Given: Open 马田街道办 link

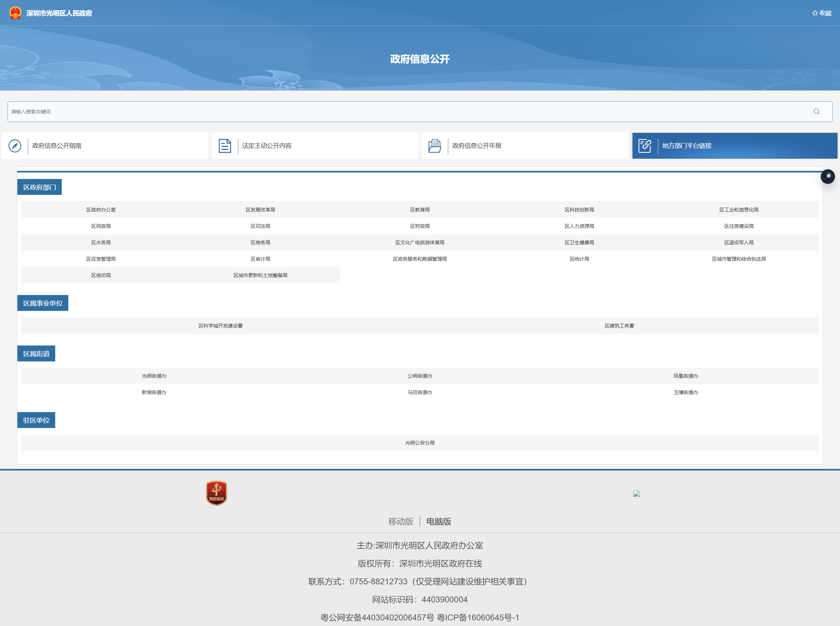Looking at the screenshot, I should pyautogui.click(x=420, y=392).
